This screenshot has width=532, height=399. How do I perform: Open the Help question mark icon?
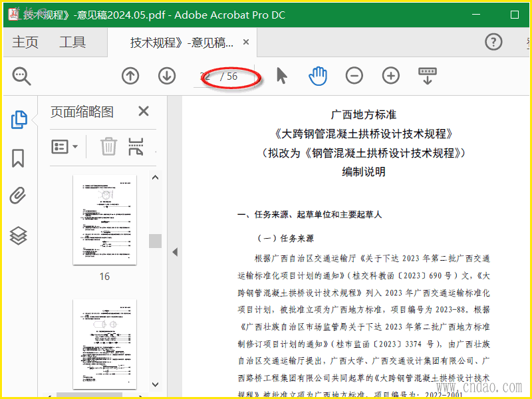[x=493, y=42]
